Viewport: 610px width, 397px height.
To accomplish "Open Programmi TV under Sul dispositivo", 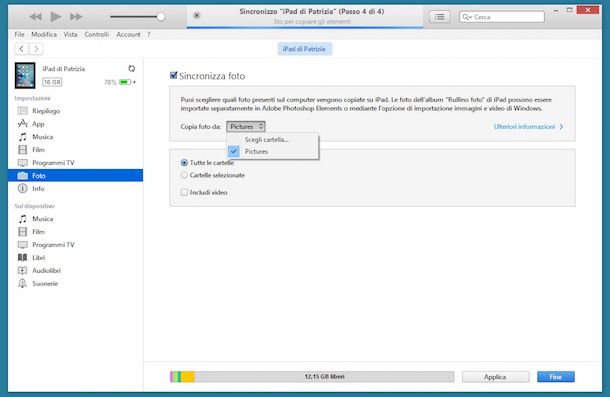I will [75, 244].
